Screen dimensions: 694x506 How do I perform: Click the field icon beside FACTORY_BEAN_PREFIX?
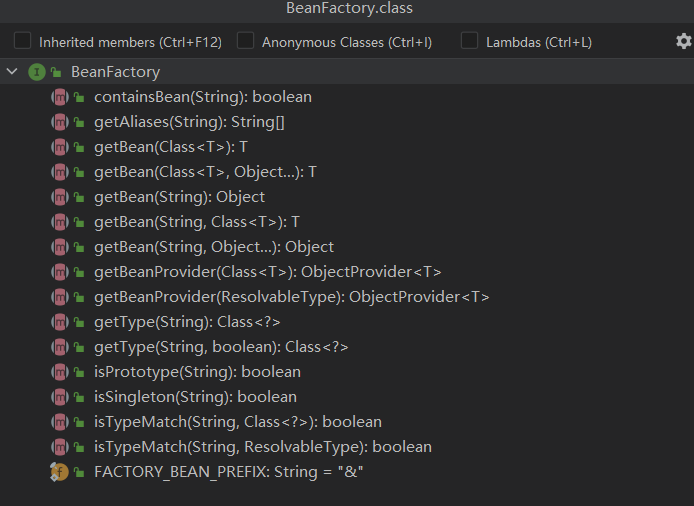[x=59, y=472]
